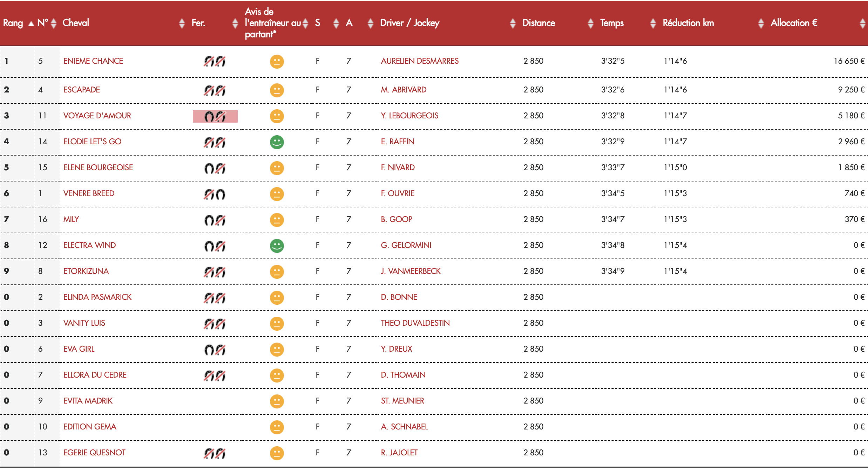Click yellow neutral face for ELLORA DU CEDRE

pyautogui.click(x=277, y=376)
